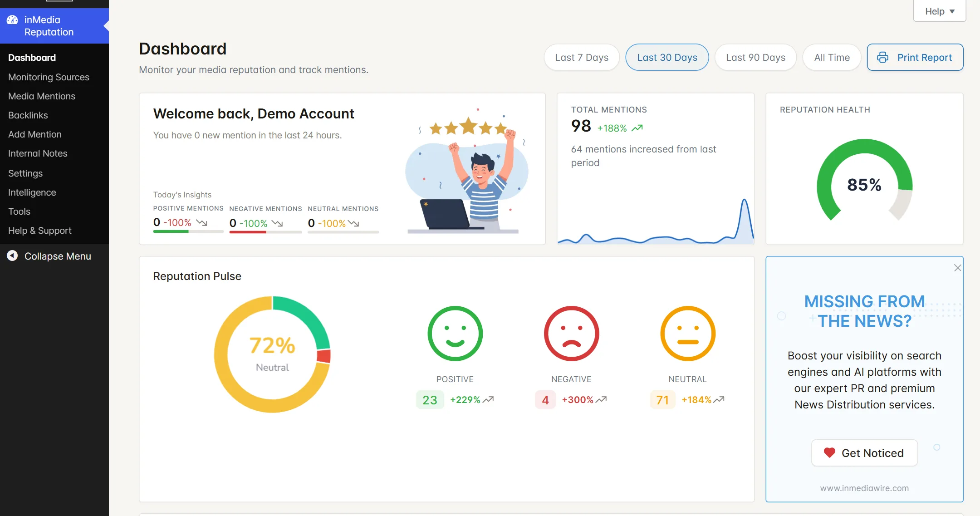The width and height of the screenshot is (980, 516).
Task: Click the positive mentions downward trend arrow
Action: (x=202, y=223)
